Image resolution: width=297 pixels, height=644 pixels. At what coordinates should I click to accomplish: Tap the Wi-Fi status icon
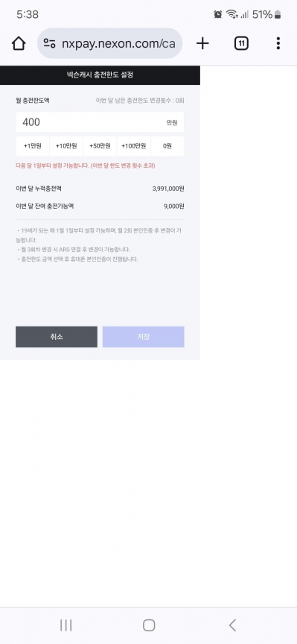[232, 15]
